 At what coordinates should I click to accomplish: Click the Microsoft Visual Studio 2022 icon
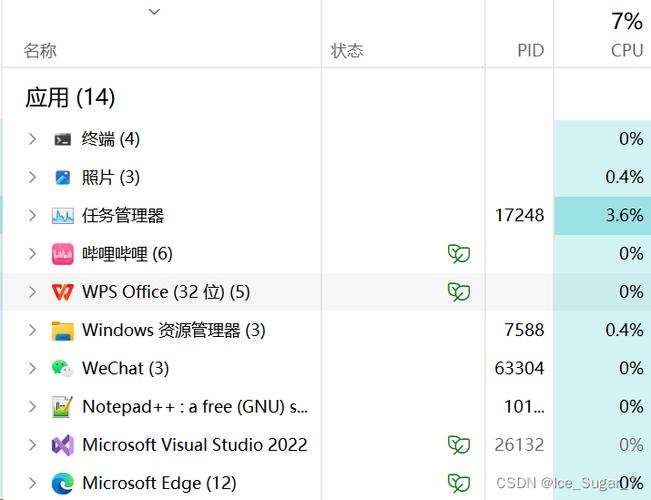63,445
